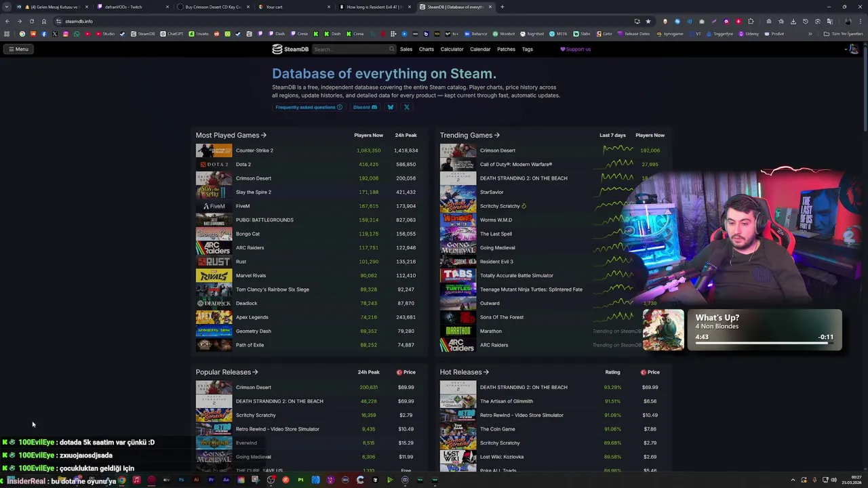The height and width of the screenshot is (488, 868).
Task: Expand Trending Games section
Action: (x=470, y=135)
